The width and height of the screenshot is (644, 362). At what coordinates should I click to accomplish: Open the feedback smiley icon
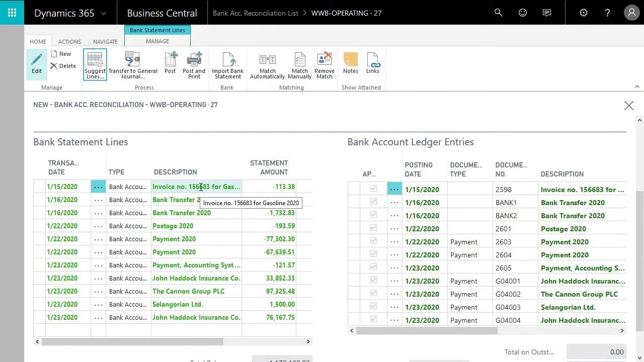523,13
